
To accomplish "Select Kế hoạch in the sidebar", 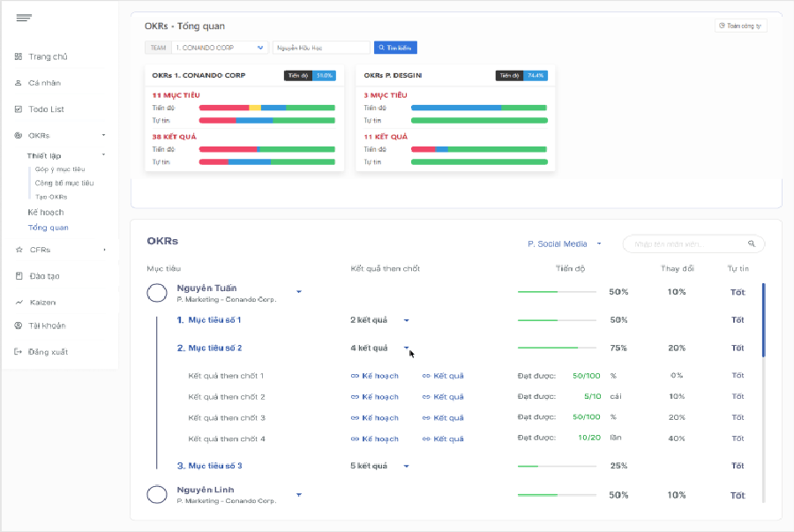I will [46, 213].
